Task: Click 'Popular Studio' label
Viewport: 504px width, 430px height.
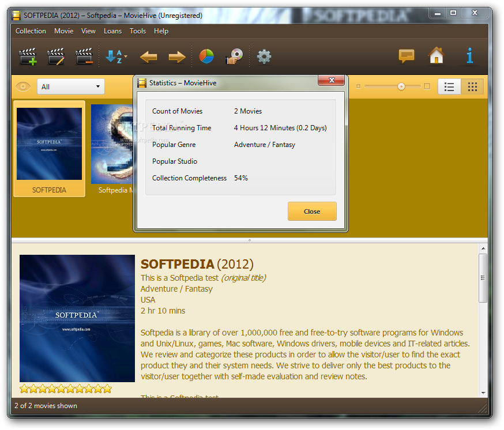Action: (175, 161)
